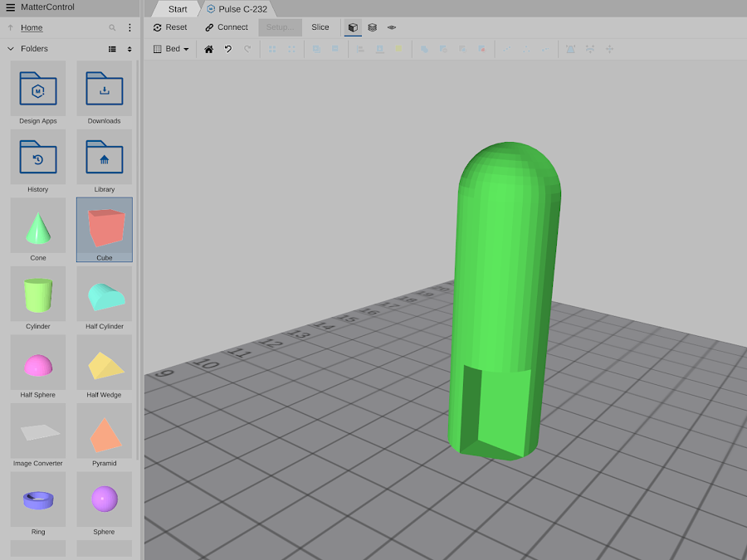Click the Subtract boolean toolbar icon

pos(443,49)
